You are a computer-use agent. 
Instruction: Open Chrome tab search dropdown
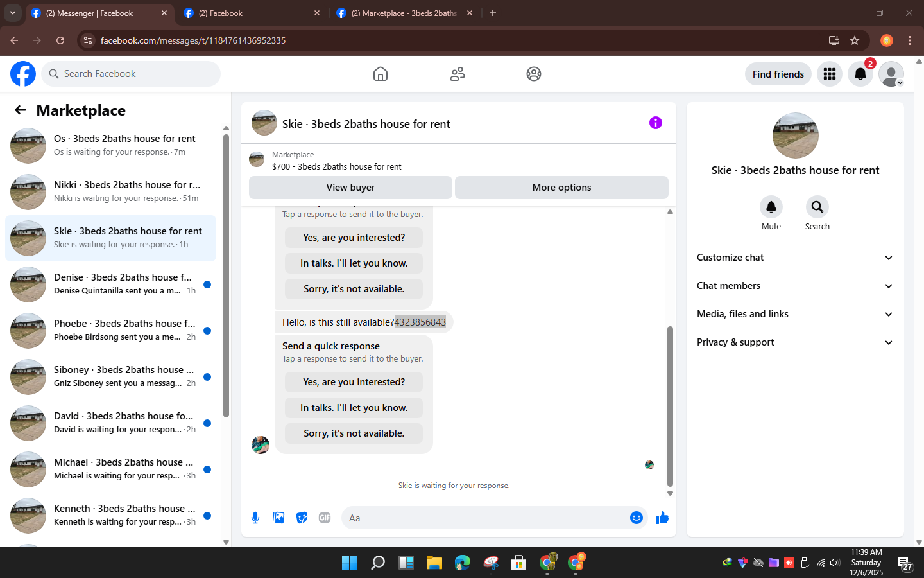click(x=12, y=13)
